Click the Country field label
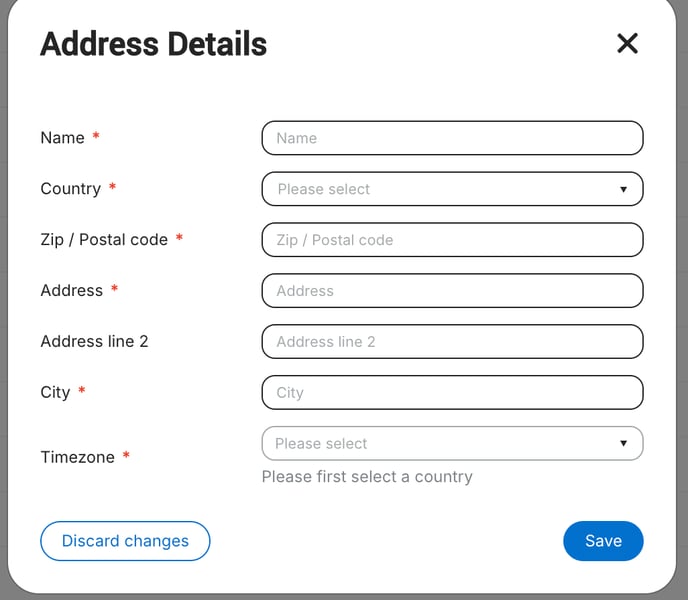 71,189
